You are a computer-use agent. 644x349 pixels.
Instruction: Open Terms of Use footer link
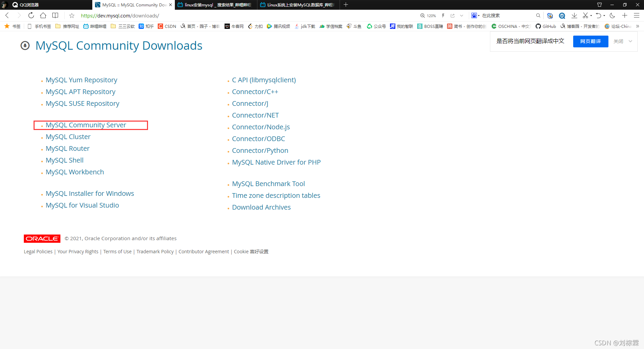click(x=117, y=252)
